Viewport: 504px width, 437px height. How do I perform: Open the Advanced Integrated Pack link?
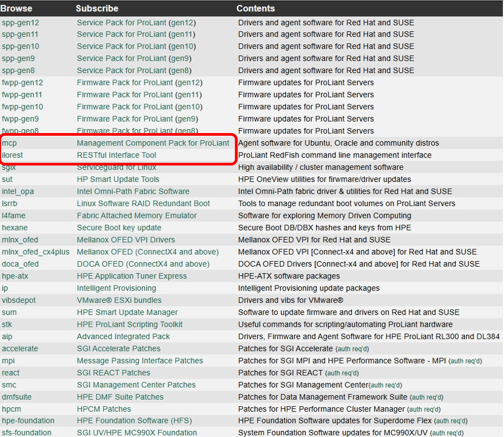[x=123, y=337]
